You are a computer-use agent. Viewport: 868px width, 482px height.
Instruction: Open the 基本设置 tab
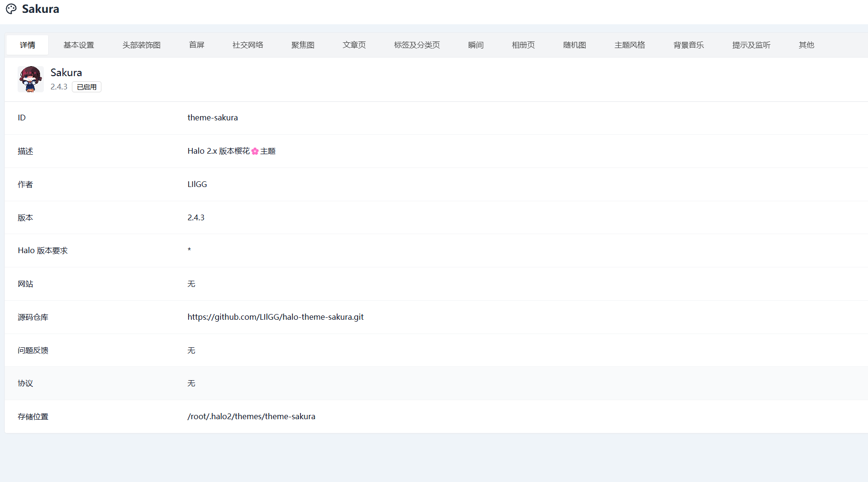(79, 45)
